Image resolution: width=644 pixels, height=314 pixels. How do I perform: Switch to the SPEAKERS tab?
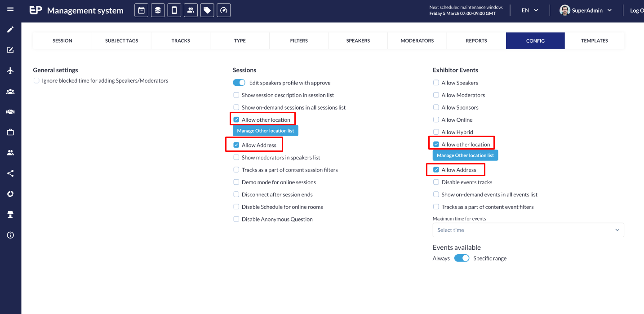358,40
